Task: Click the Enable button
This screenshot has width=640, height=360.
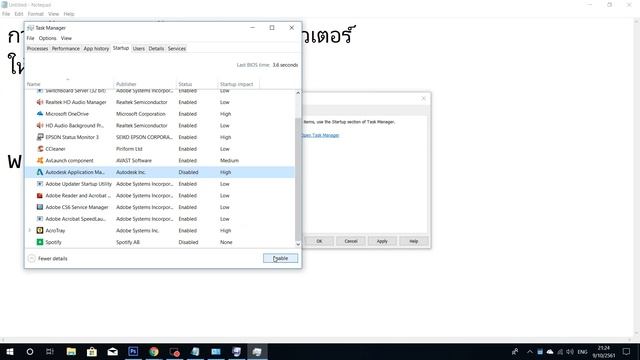Action: click(280, 258)
